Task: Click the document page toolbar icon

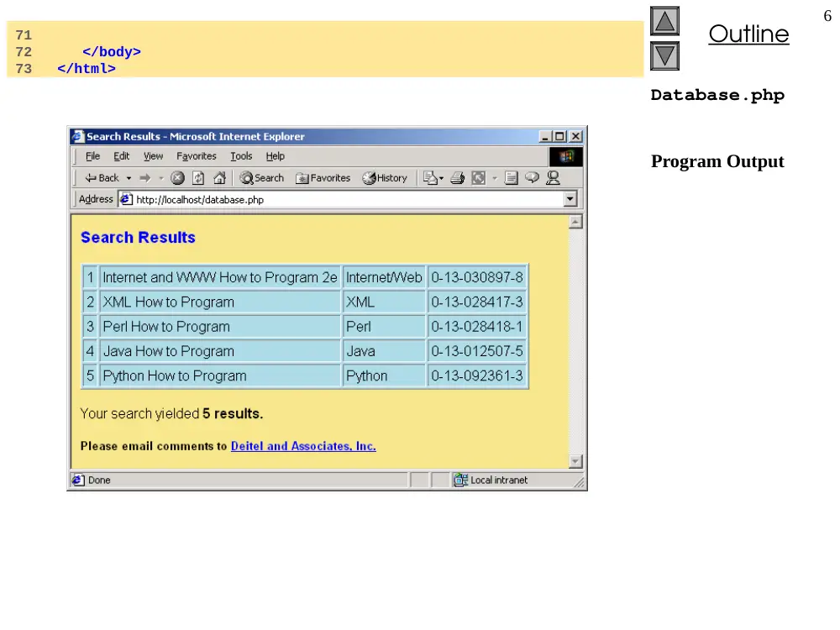Action: click(511, 178)
